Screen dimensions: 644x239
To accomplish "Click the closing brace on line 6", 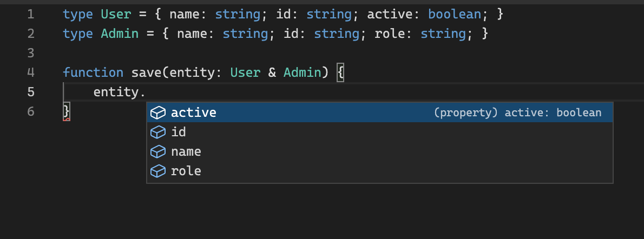I will (67, 111).
